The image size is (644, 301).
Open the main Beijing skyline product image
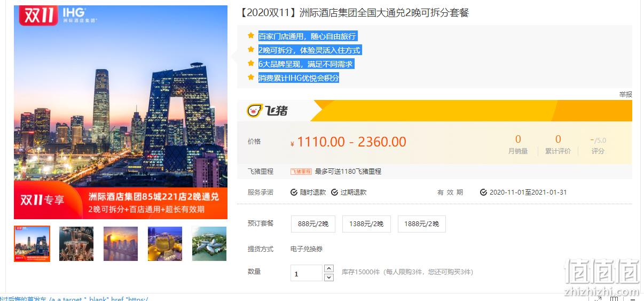tap(121, 112)
